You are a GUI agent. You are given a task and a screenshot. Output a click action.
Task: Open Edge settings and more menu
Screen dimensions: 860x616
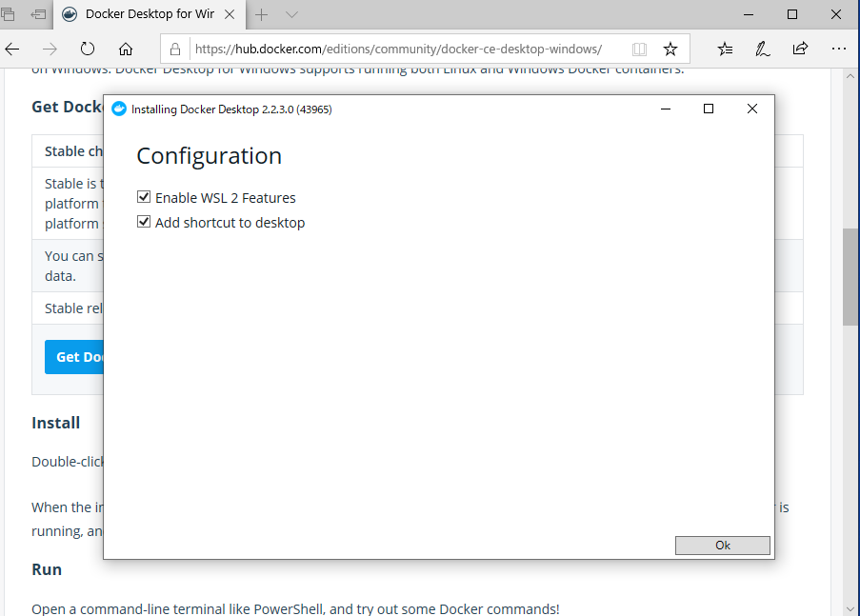[839, 49]
